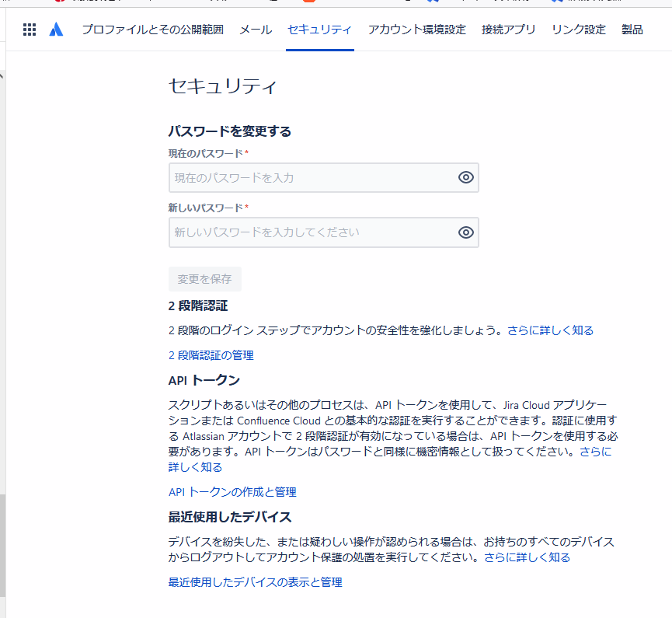Click the 最近使用したデバイス heading
This screenshot has height=618, width=672.
click(230, 517)
